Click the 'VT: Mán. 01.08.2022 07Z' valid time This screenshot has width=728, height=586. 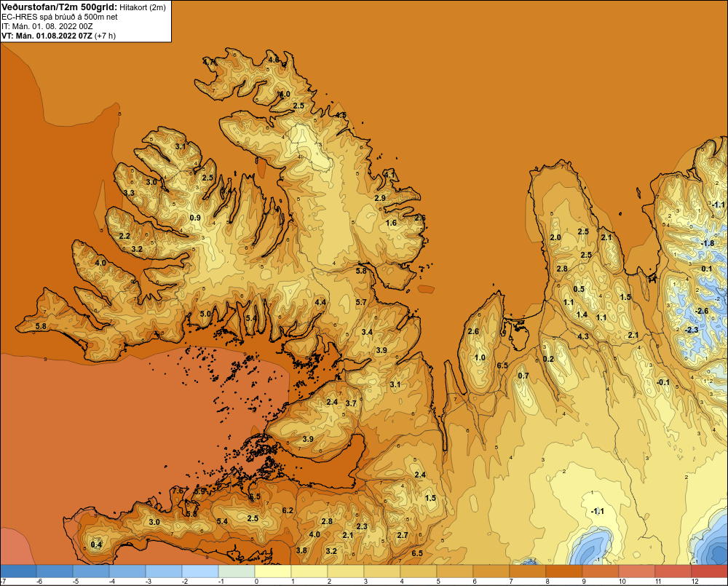[47, 36]
